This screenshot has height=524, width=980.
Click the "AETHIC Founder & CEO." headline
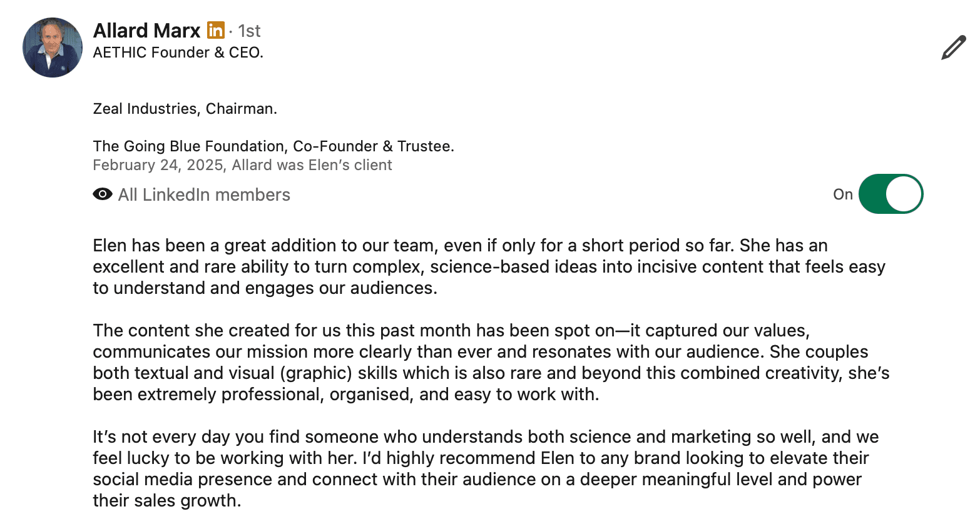tap(178, 53)
